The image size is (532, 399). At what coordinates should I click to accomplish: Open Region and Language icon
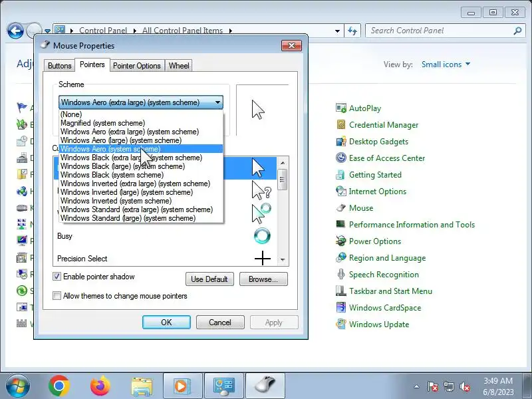[x=341, y=258]
